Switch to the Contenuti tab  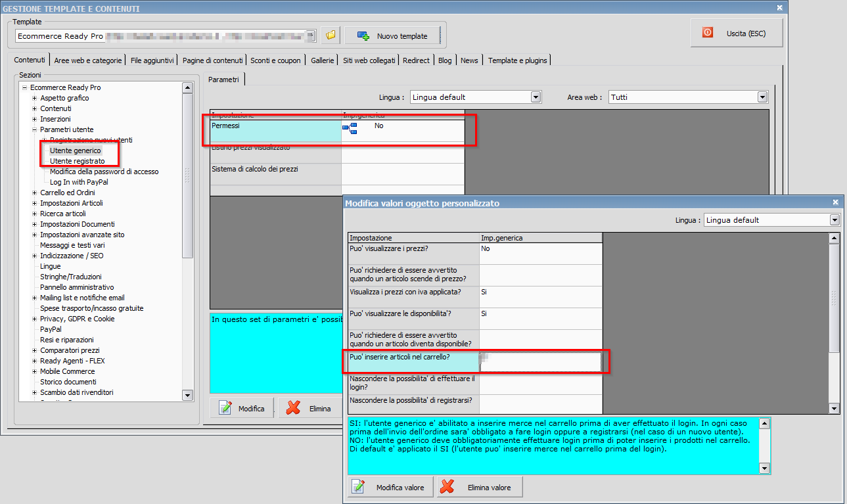click(x=30, y=60)
